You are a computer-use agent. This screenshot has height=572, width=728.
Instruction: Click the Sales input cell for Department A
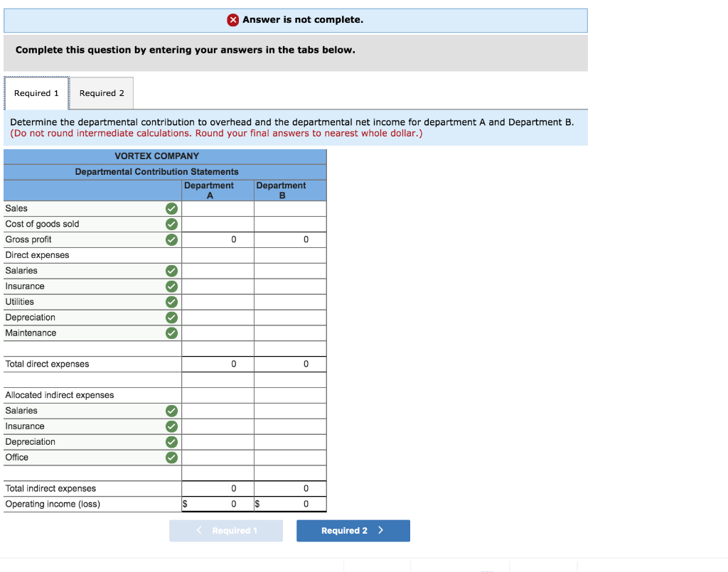[x=218, y=208]
